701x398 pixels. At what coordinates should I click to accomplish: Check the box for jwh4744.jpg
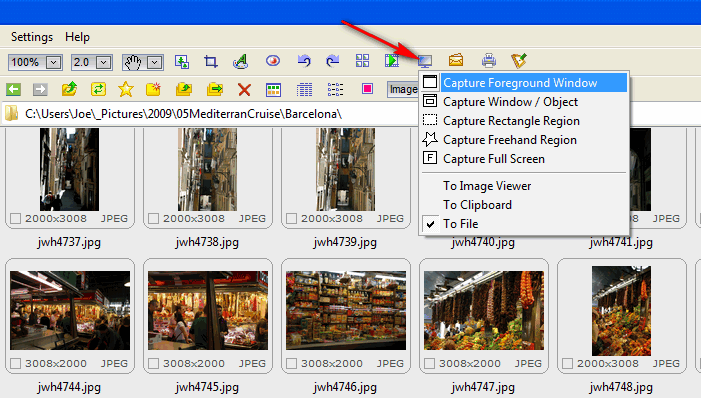16,364
